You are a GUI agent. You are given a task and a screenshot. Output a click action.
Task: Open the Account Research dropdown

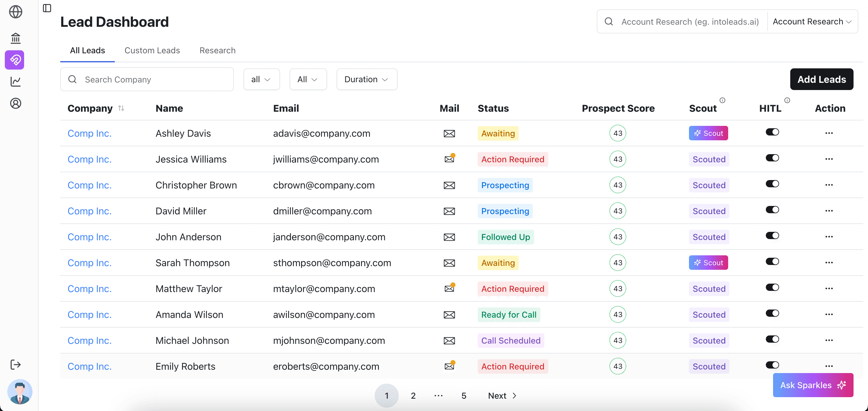tap(812, 22)
